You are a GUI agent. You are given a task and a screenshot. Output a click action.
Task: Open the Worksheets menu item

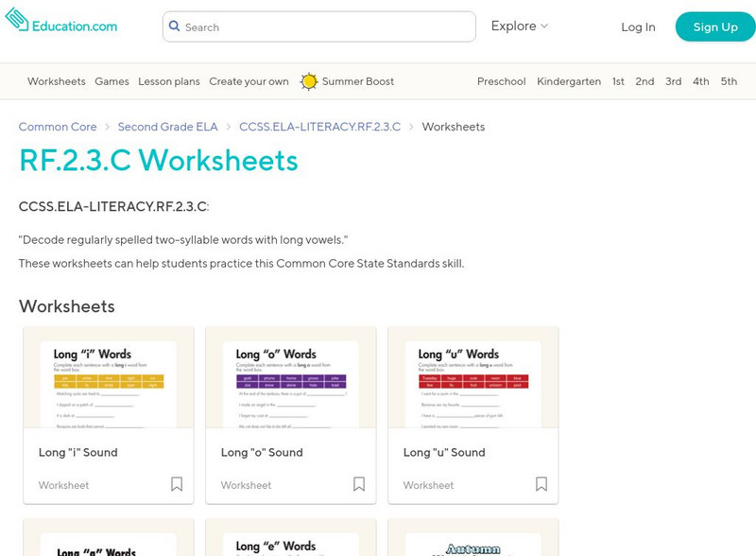[x=57, y=82]
